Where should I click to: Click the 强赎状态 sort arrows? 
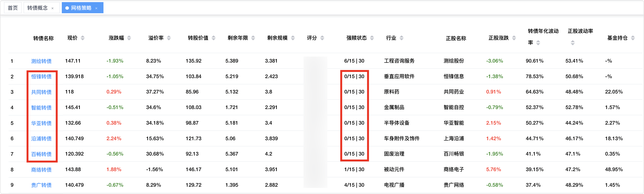click(372, 38)
